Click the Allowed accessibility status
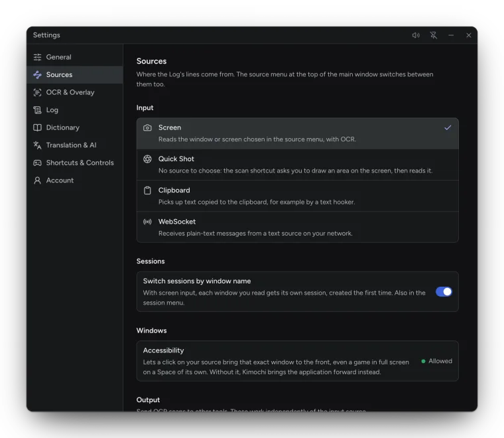This screenshot has height=438, width=504. coord(437,361)
